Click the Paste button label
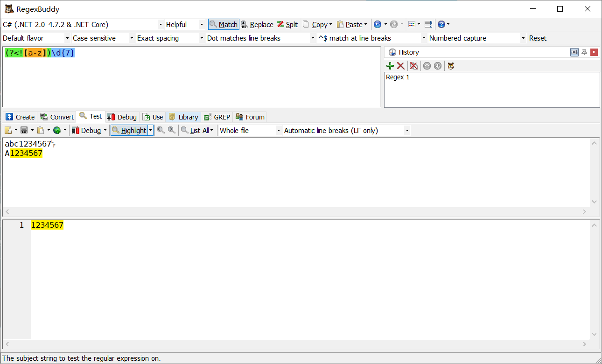 pyautogui.click(x=354, y=25)
